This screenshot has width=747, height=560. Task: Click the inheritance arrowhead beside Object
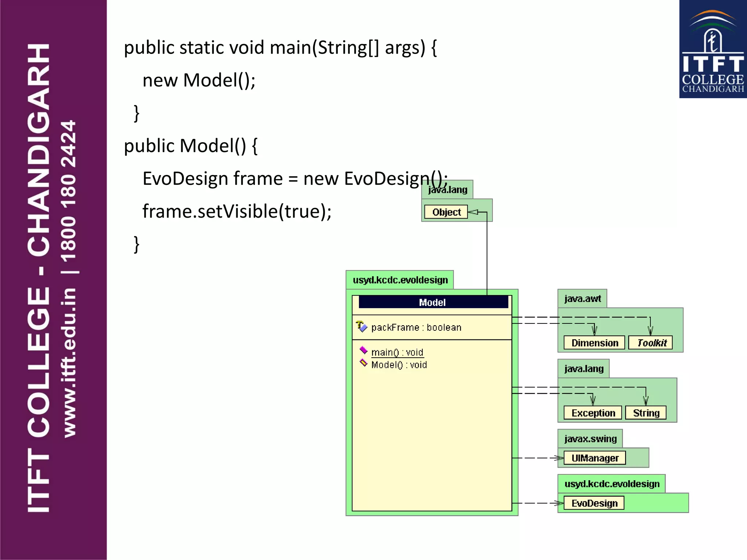tap(473, 212)
